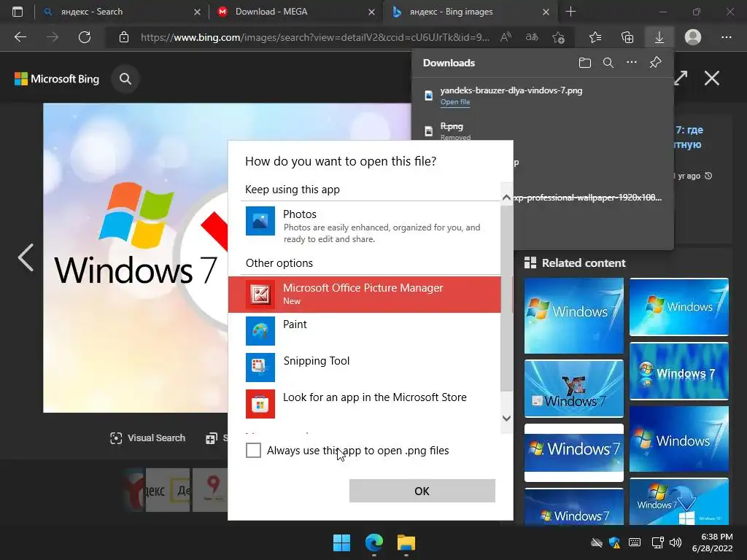Viewport: 747px width, 560px height.
Task: Select Photos app in dialog
Action: click(365, 226)
